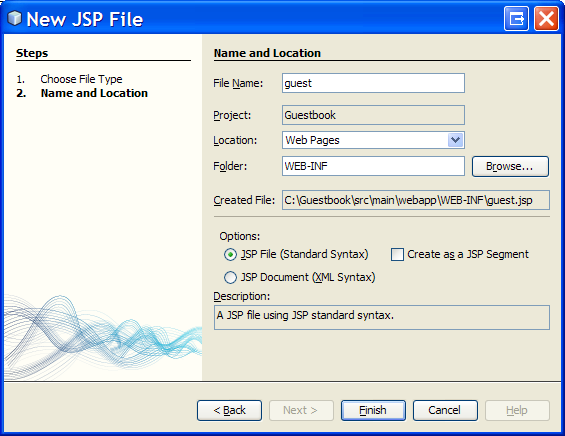Click the Created File path field
565x436 pixels.
click(x=416, y=200)
